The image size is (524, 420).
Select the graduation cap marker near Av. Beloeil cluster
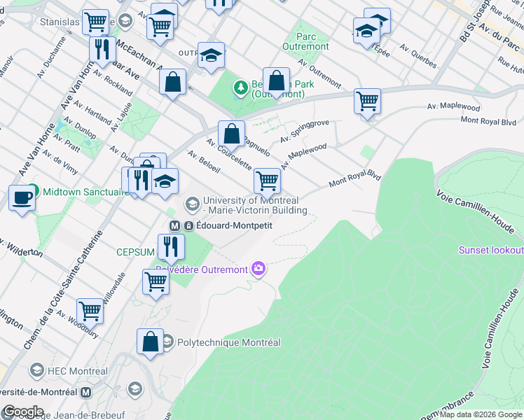tap(165, 183)
